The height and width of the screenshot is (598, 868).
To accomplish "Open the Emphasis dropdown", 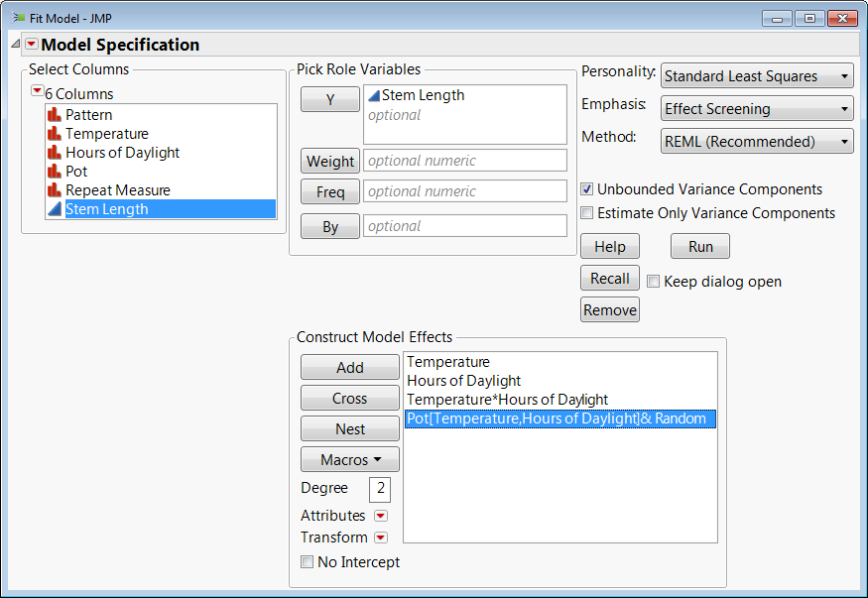I will [757, 109].
